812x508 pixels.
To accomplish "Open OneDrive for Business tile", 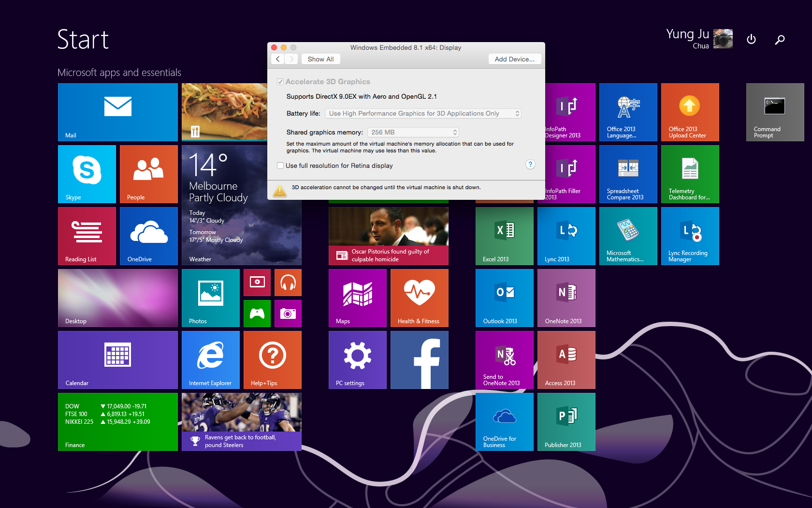I will click(505, 422).
